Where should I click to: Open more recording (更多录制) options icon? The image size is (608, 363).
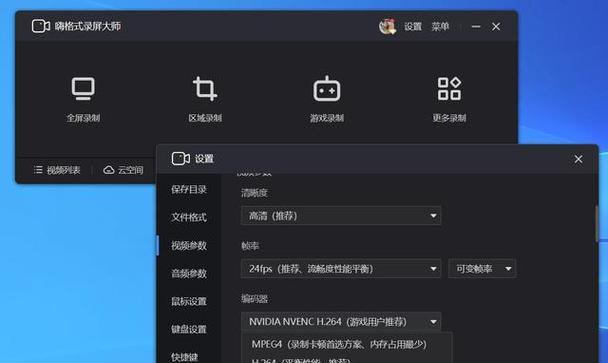point(449,88)
